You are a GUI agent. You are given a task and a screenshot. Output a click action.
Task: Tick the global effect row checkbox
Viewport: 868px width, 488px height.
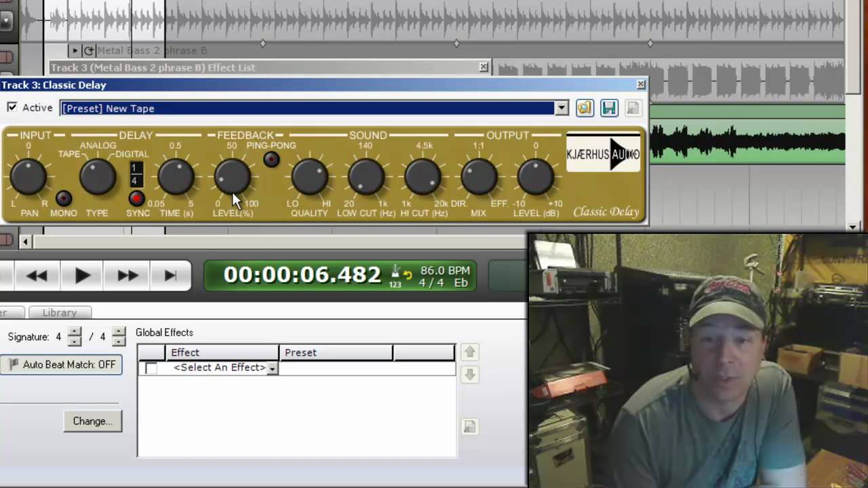[151, 368]
